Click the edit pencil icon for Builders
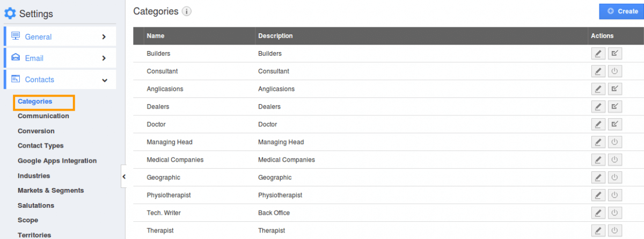This screenshot has width=644, height=239. [598, 54]
